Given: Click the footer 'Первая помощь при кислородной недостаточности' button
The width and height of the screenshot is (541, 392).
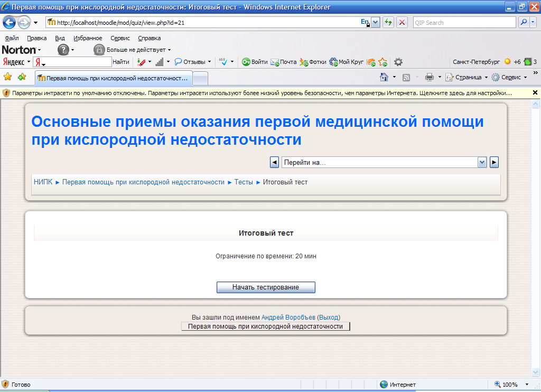Looking at the screenshot, I should [x=266, y=326].
